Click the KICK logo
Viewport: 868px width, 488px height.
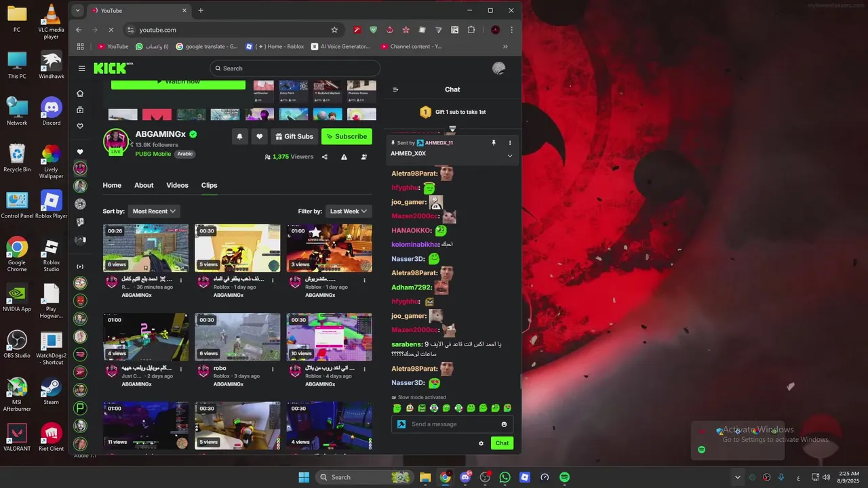pyautogui.click(x=113, y=68)
